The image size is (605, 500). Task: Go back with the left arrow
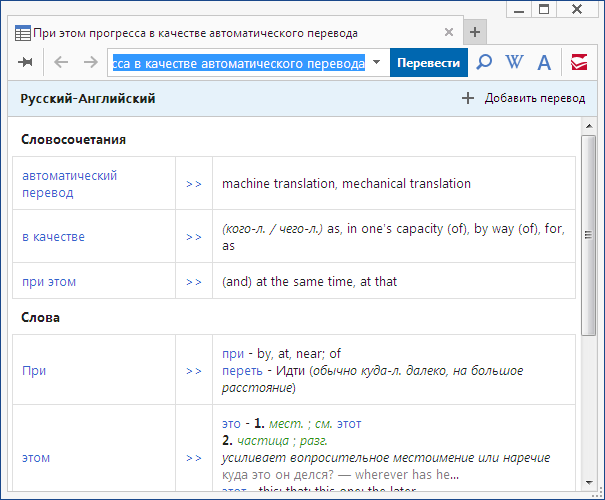tap(61, 63)
